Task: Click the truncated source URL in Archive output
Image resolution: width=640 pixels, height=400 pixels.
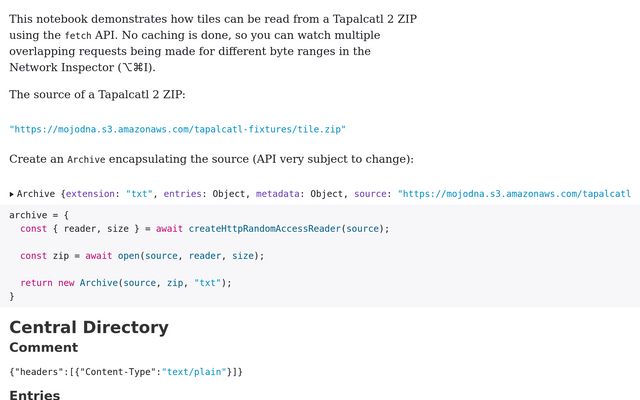Action: point(513,194)
